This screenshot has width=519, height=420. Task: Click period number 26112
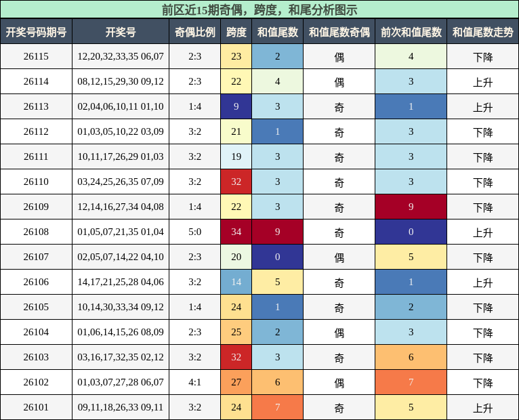[x=36, y=131]
